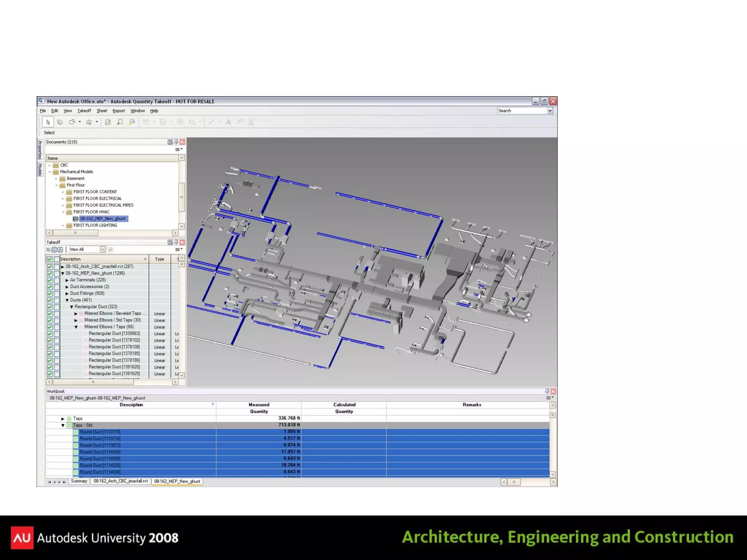Uncheck visibility for Air Terminals (228)
The height and width of the screenshot is (560, 747).
[x=50, y=280]
